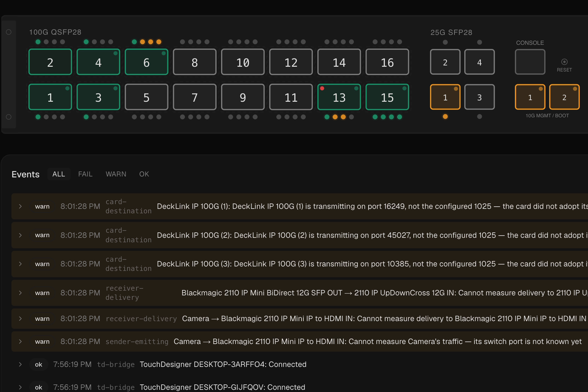Click 'TouchDesigner DESKTOP-GIJFQOV: Connected' text
Screen dimensions: 588x392
[x=222, y=387]
